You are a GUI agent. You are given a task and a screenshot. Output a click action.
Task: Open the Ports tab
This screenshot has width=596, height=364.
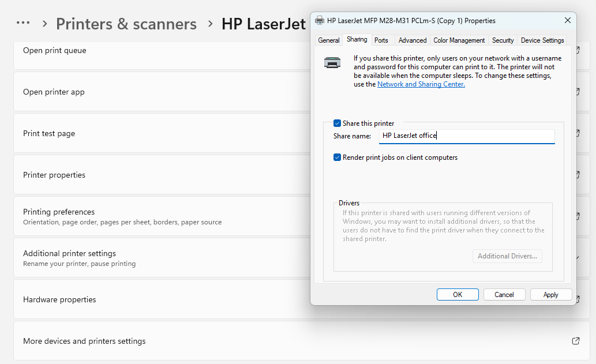point(381,40)
